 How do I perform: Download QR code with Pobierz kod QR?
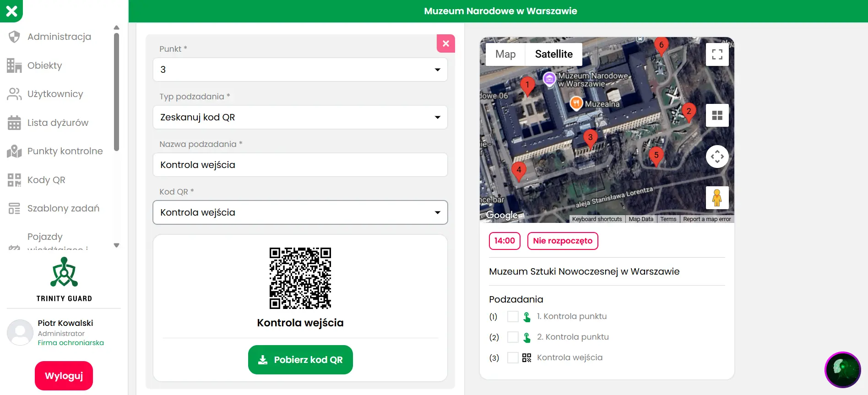point(300,360)
